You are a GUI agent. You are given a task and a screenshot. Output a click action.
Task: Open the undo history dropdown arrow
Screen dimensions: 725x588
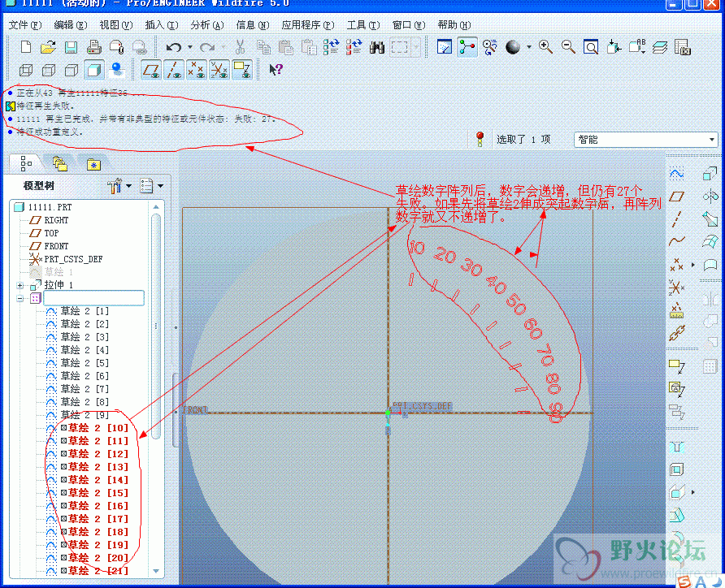coord(189,47)
